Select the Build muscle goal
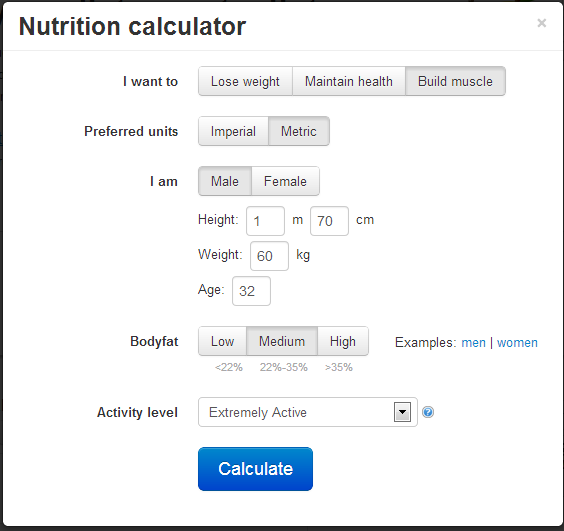This screenshot has height=531, width=564. click(x=455, y=81)
